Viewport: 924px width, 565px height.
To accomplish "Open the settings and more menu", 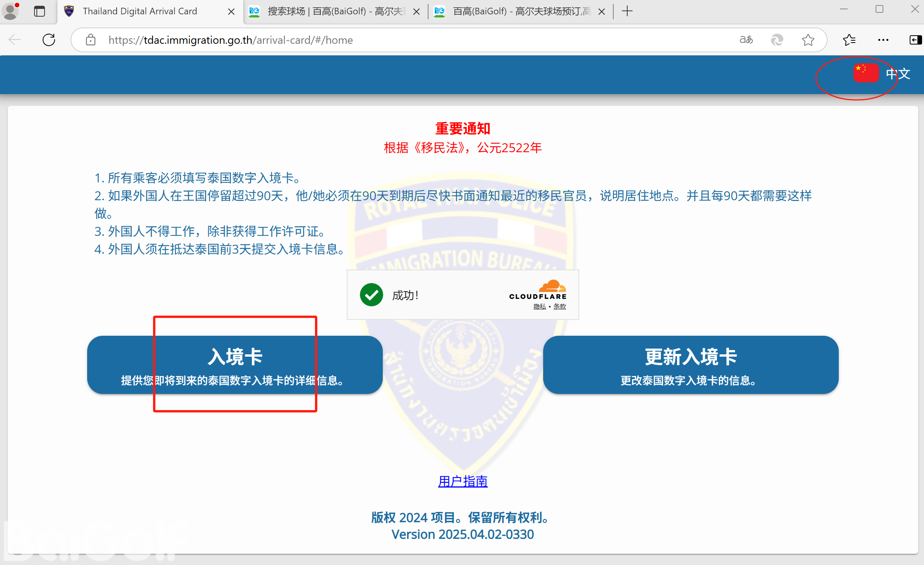I will pyautogui.click(x=883, y=40).
